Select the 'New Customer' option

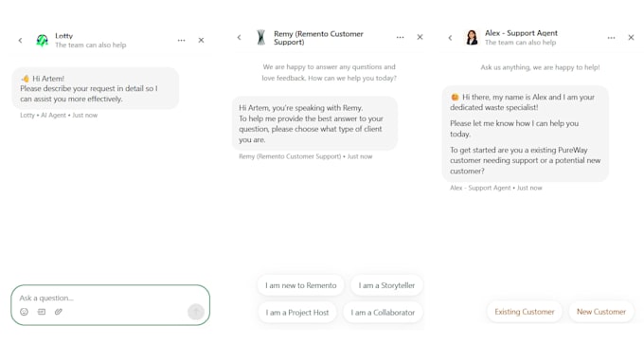[601, 312]
